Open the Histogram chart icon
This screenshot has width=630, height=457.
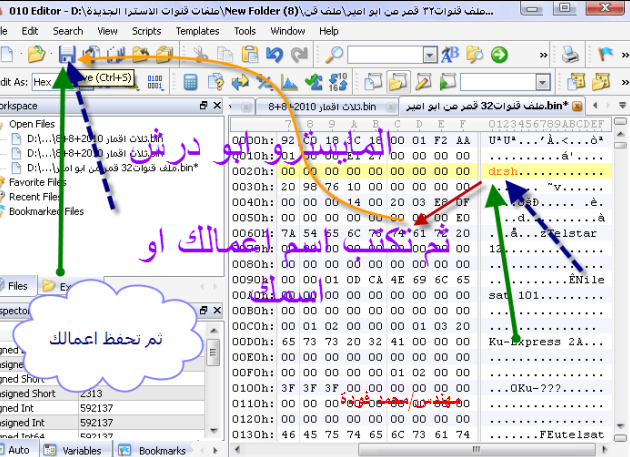coord(289,82)
